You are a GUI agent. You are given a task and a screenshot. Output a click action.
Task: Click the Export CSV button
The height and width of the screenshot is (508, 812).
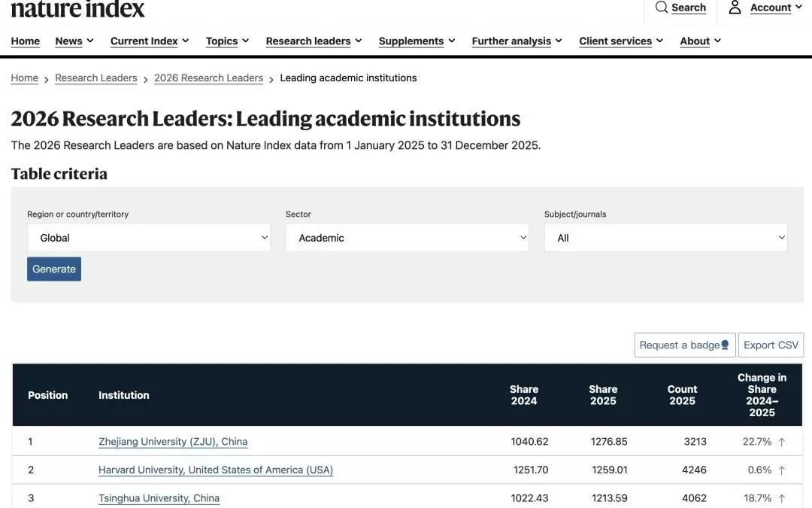771,345
